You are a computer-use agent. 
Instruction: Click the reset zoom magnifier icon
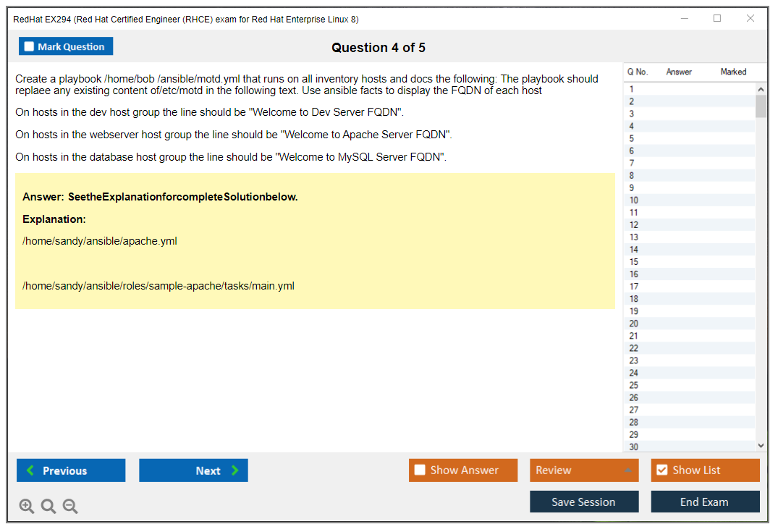(x=48, y=506)
